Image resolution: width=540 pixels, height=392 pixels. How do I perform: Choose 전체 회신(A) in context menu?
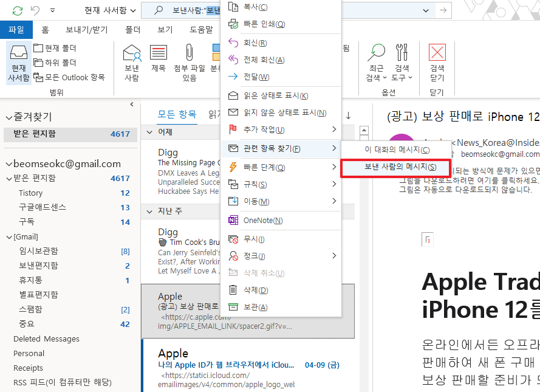(281, 60)
